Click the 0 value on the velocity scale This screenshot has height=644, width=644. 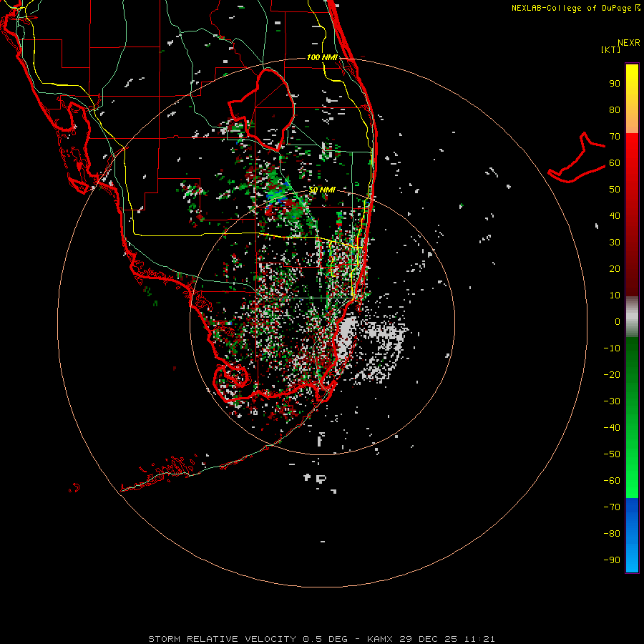click(618, 321)
